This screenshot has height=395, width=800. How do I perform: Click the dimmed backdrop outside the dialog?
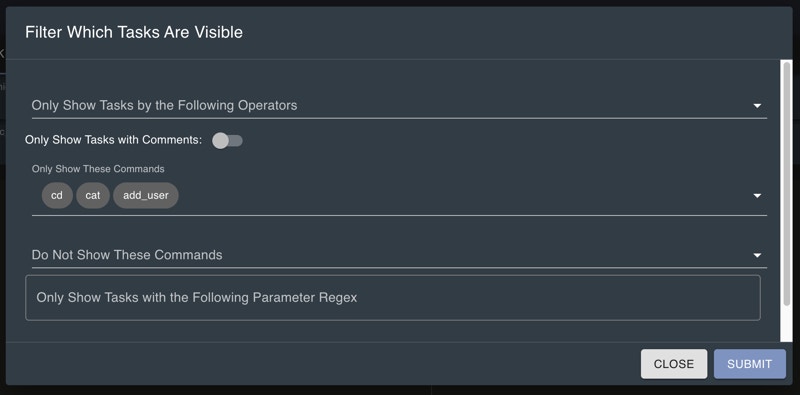tap(400, 390)
